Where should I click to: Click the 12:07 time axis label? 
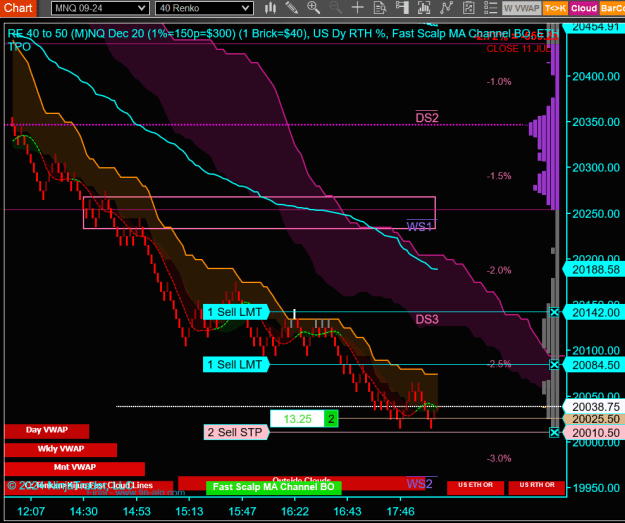31,511
